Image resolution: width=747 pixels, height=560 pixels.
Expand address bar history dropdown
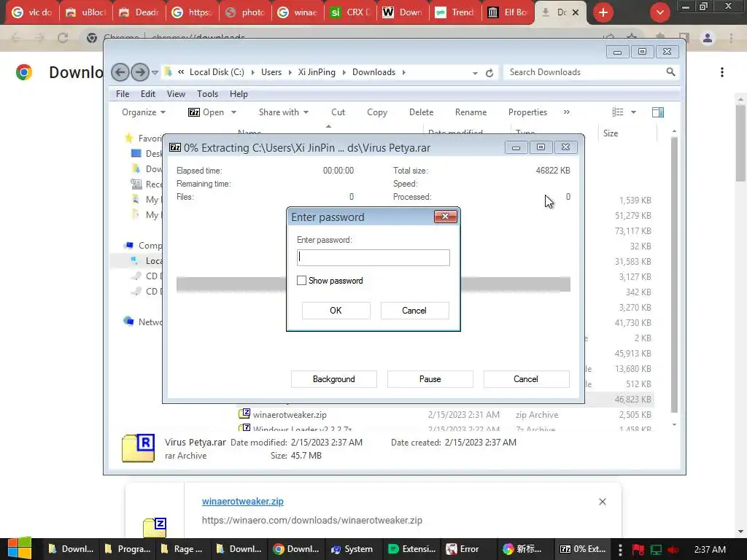point(475,73)
